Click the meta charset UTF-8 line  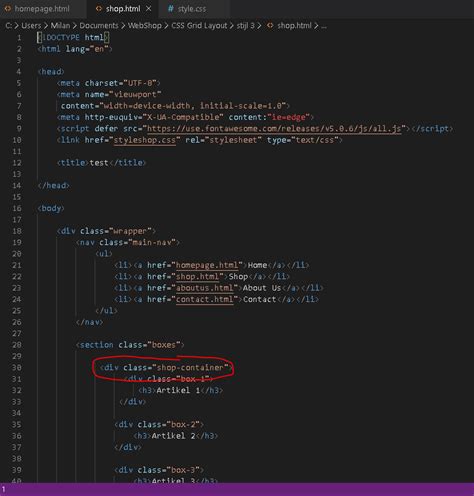pyautogui.click(x=109, y=83)
